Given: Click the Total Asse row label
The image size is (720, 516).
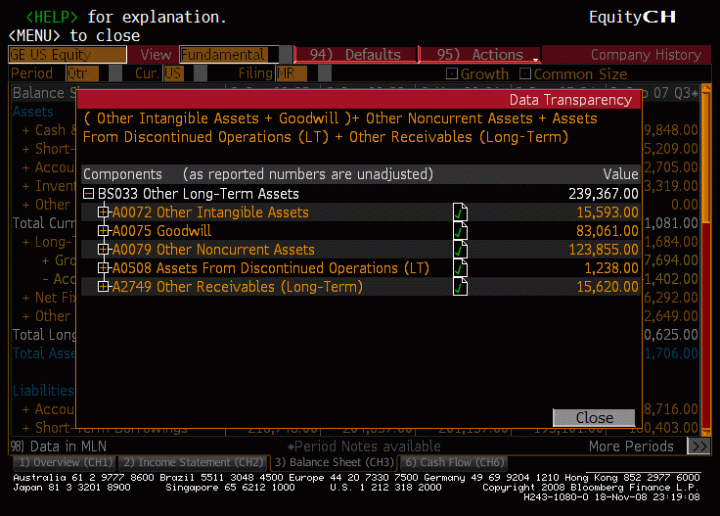Looking at the screenshot, I should [x=44, y=353].
